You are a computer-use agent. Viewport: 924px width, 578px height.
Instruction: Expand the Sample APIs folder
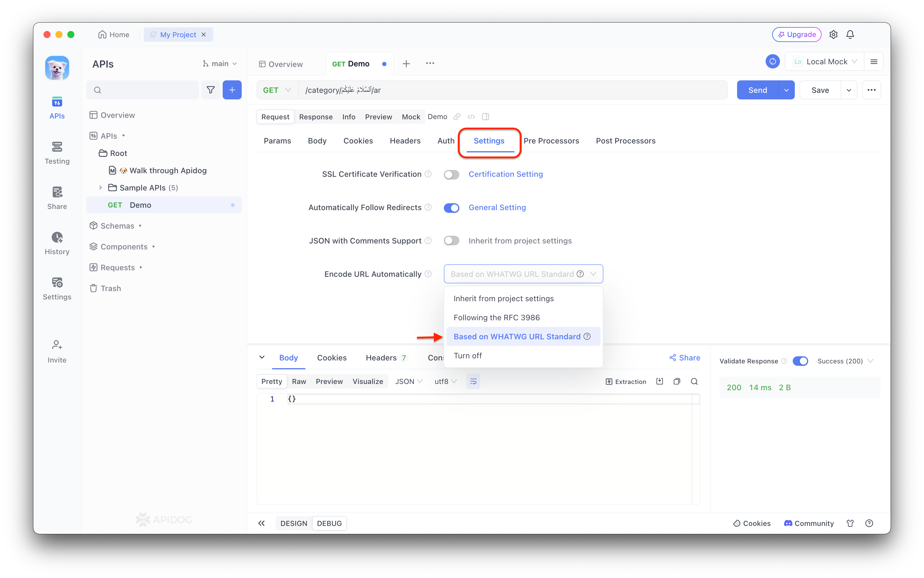click(101, 188)
